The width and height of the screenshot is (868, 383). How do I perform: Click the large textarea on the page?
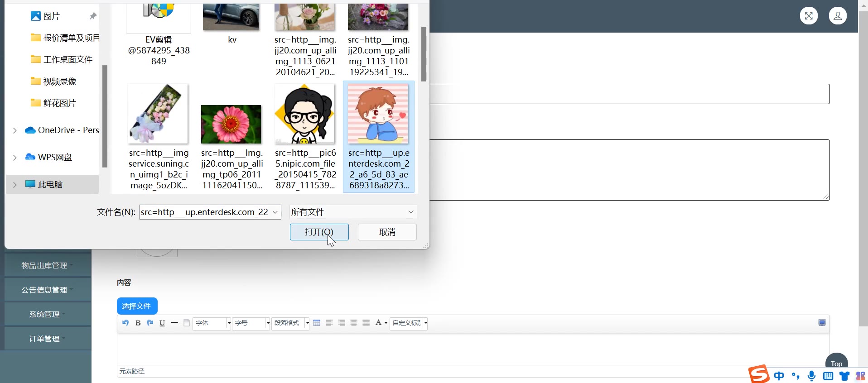pyautogui.click(x=630, y=170)
